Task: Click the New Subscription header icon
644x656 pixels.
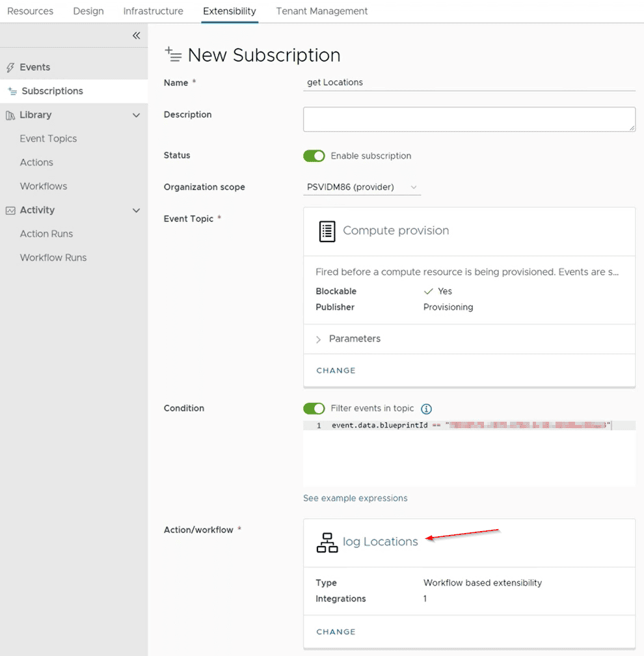Action: [x=174, y=55]
